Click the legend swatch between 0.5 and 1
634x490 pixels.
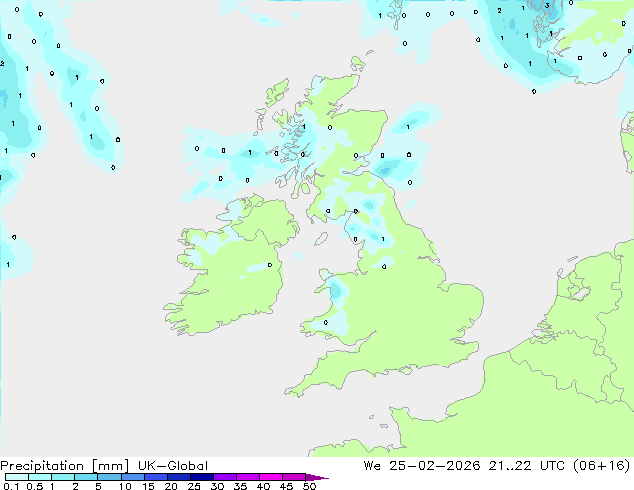(x=40, y=477)
